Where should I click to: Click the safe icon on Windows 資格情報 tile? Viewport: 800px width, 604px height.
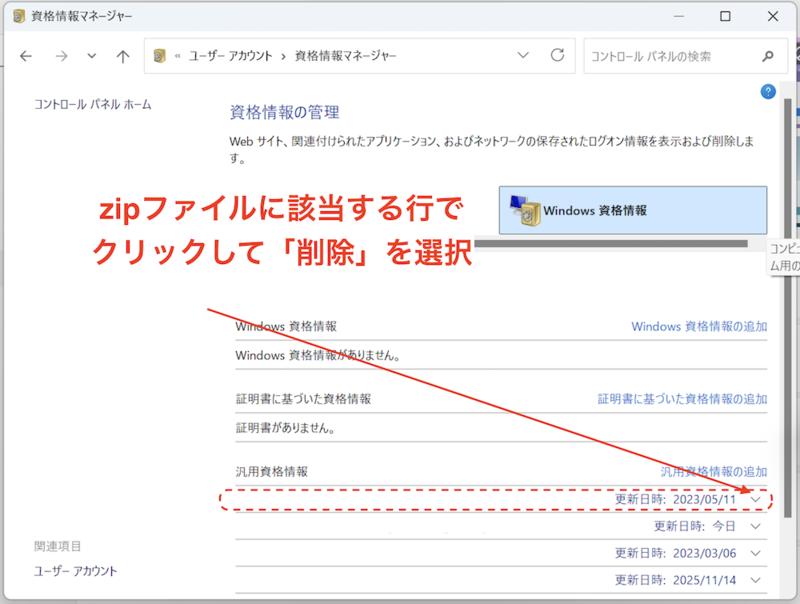pyautogui.click(x=525, y=210)
